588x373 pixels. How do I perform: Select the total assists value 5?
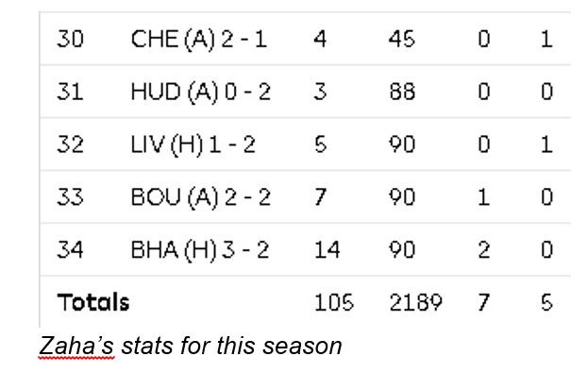point(546,302)
